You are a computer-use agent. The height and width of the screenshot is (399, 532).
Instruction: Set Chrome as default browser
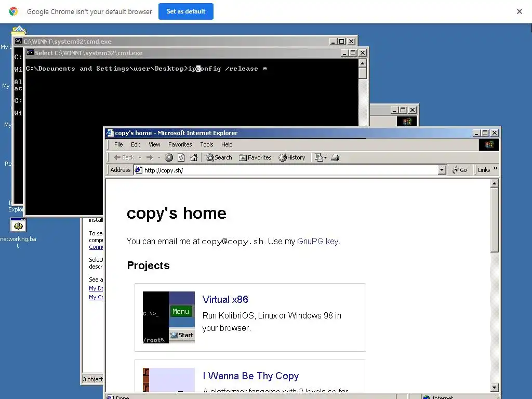point(185,11)
